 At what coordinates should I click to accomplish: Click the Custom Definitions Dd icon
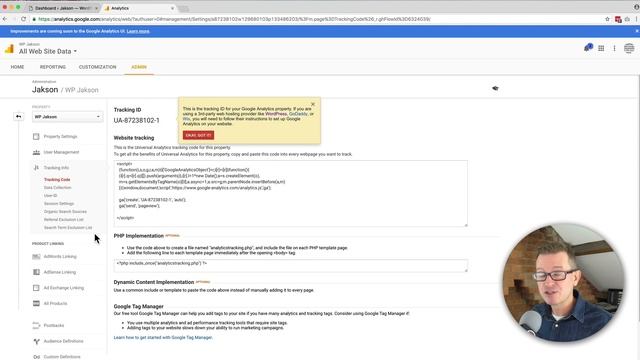pyautogui.click(x=36, y=357)
